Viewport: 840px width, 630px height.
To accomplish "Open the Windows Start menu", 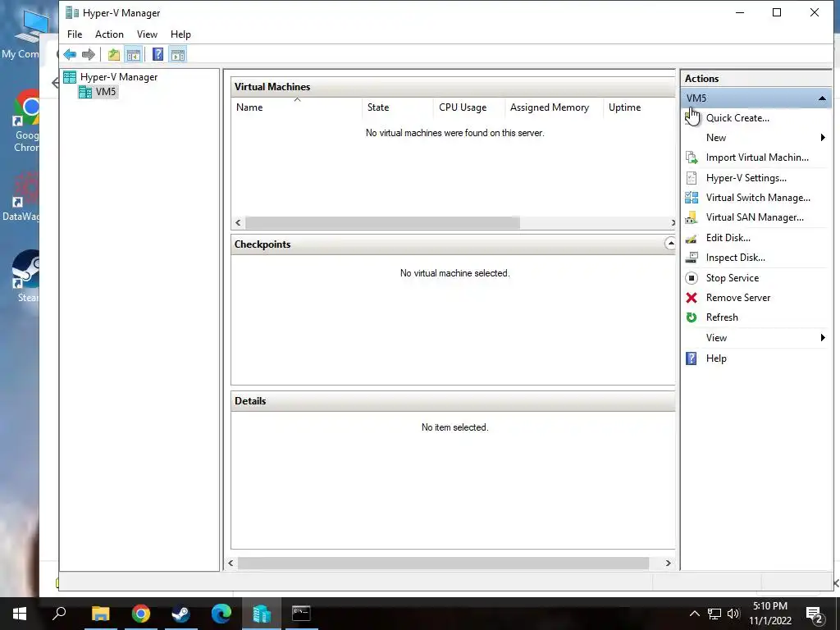I will (20, 614).
